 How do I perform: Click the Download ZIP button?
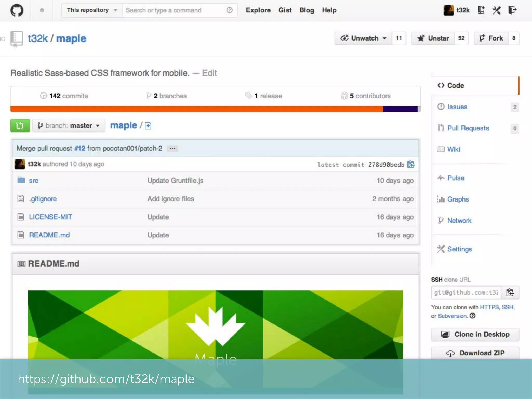(x=475, y=353)
